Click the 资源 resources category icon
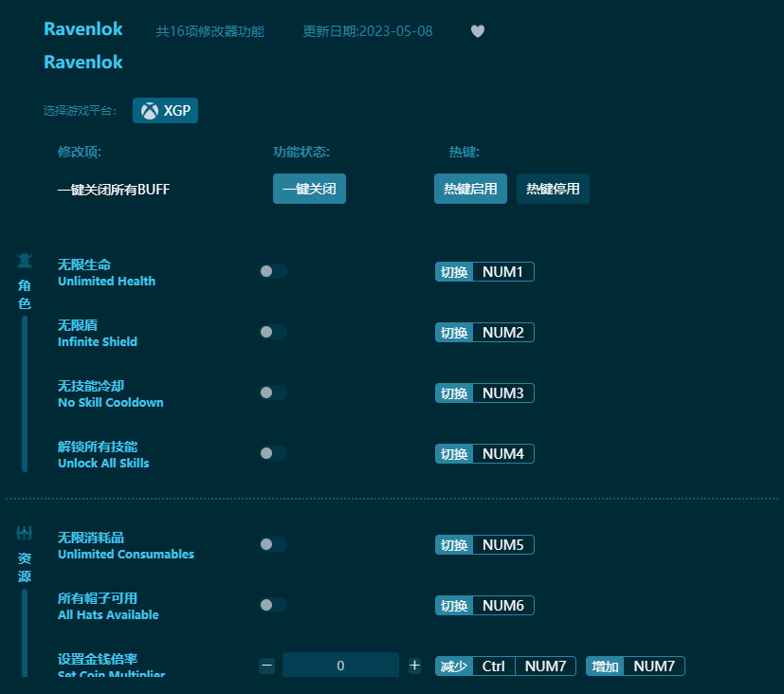Viewport: 784px width, 694px height. tap(24, 532)
